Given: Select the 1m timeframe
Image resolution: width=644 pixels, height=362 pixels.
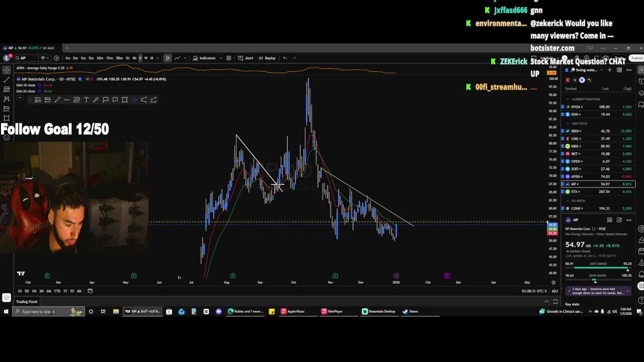Looking at the screenshot, I should 67,58.
